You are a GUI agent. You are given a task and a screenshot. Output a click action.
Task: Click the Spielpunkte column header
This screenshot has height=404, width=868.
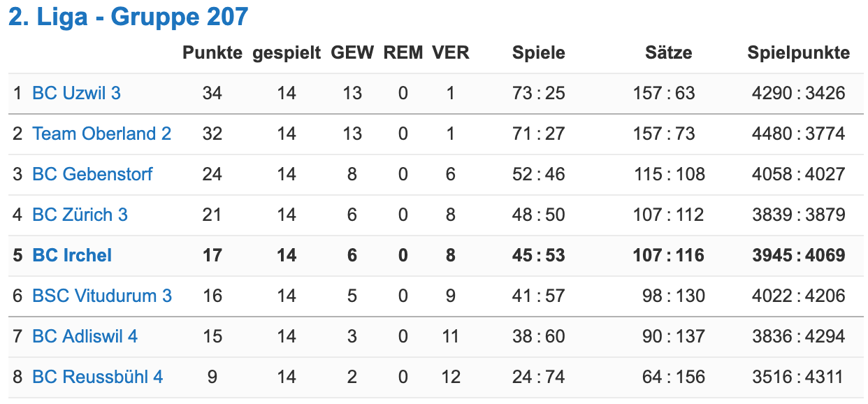799,52
